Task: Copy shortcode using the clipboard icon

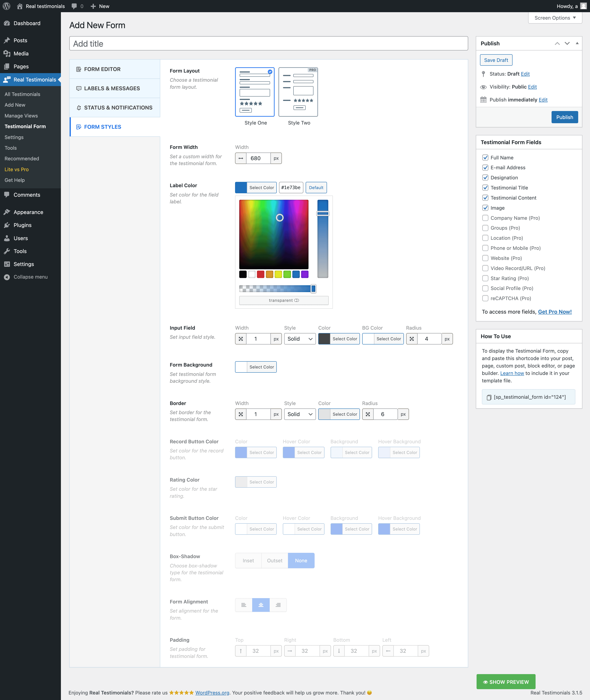Action: pyautogui.click(x=489, y=397)
